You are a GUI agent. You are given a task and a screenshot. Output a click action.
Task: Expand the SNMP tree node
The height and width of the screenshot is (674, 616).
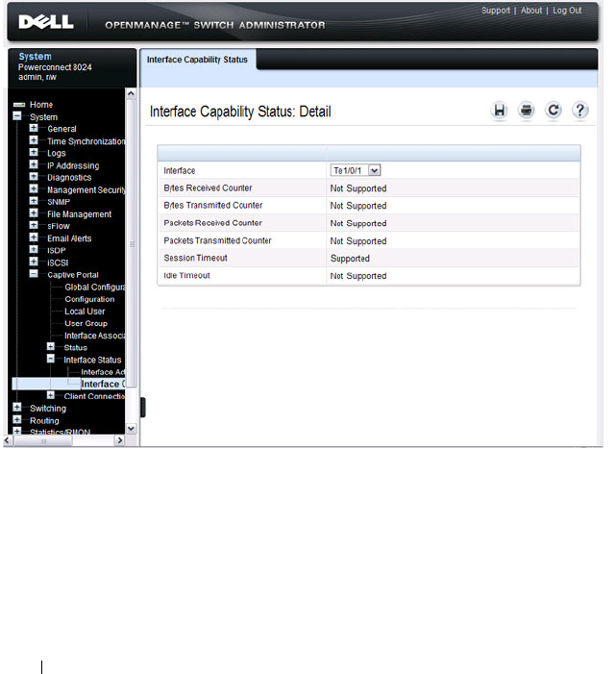[34, 201]
